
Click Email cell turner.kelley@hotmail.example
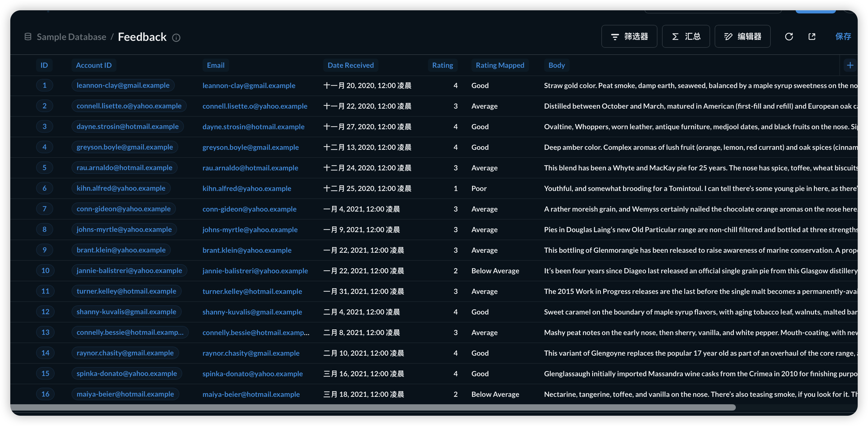[252, 291]
